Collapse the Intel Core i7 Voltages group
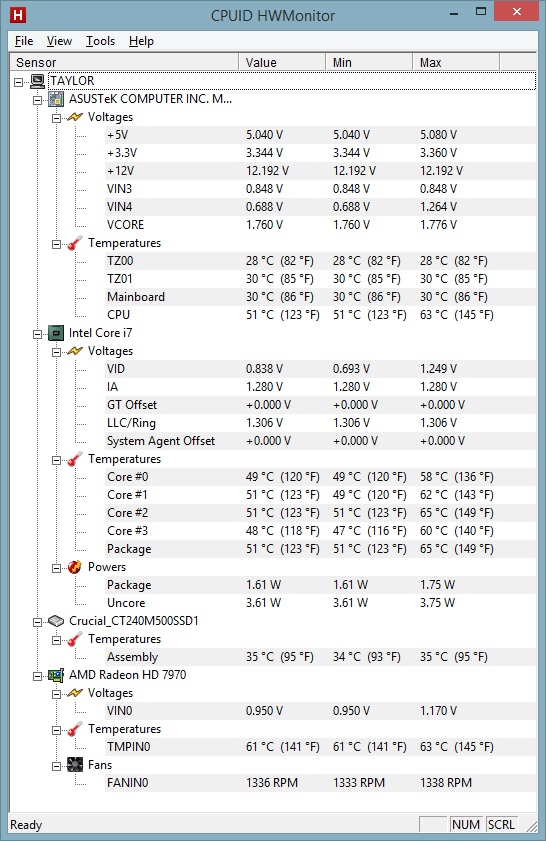The image size is (546, 841). click(56, 352)
